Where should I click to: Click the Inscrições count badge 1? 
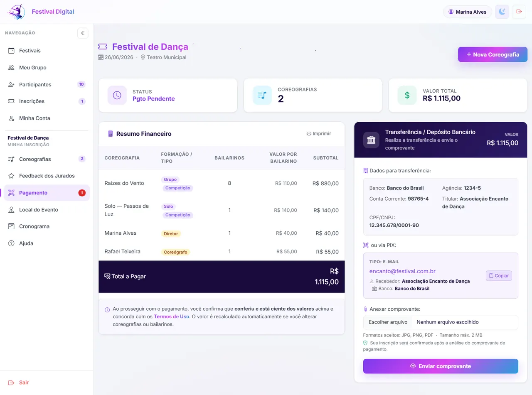[x=82, y=101]
